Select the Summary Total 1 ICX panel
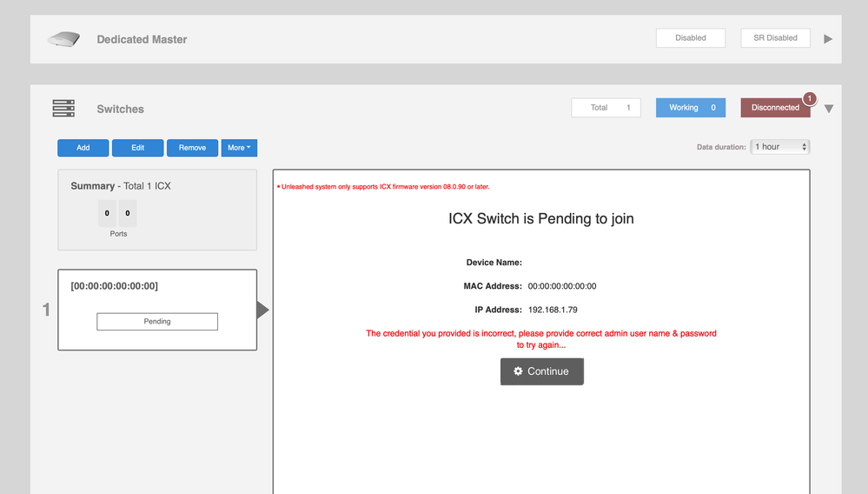Image resolution: width=868 pixels, height=494 pixels. pyautogui.click(x=157, y=210)
